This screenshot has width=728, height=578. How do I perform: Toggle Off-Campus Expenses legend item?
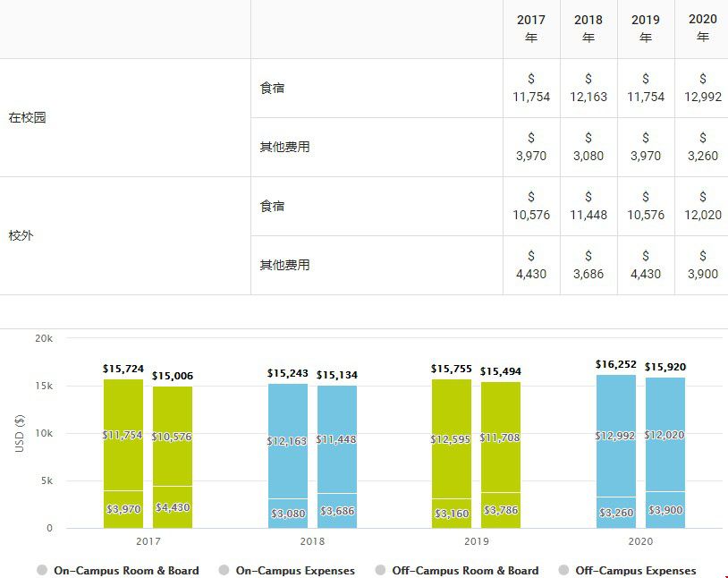tap(627, 570)
